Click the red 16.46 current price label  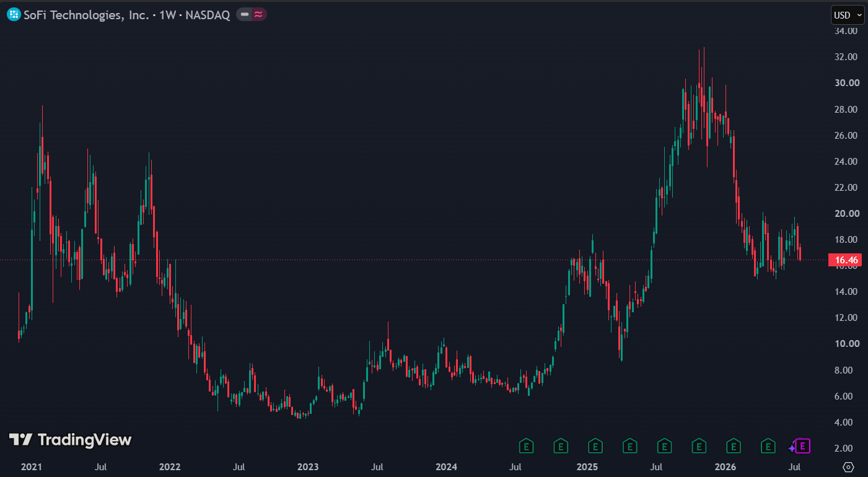click(x=844, y=260)
